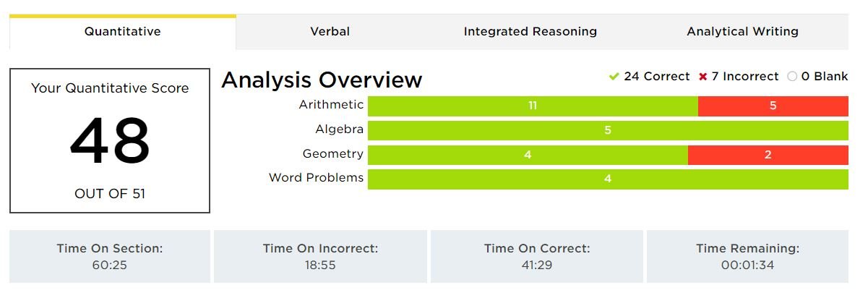Click the Quantitative Score box
The height and width of the screenshot is (293, 868).
pos(110,141)
